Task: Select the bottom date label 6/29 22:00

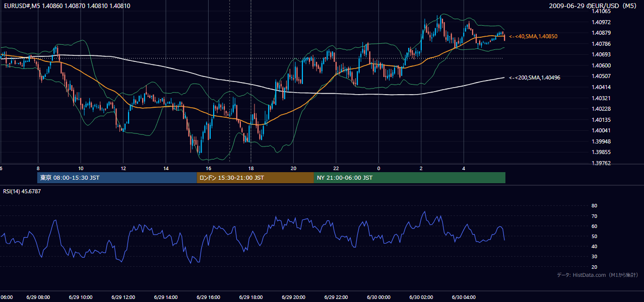Action: 336,297
